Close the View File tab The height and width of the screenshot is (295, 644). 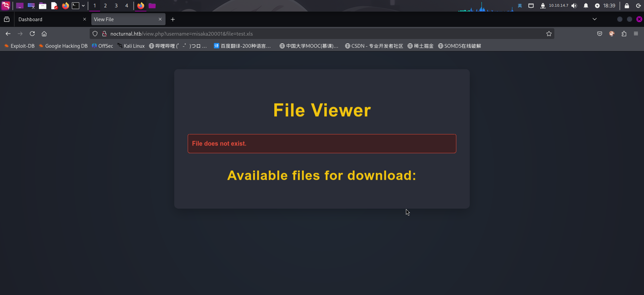coord(160,19)
